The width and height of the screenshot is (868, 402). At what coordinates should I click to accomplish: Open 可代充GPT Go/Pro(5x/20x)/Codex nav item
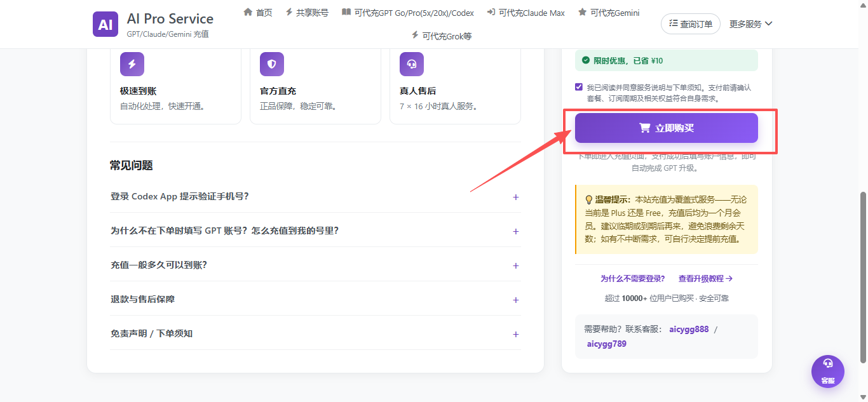click(x=408, y=13)
